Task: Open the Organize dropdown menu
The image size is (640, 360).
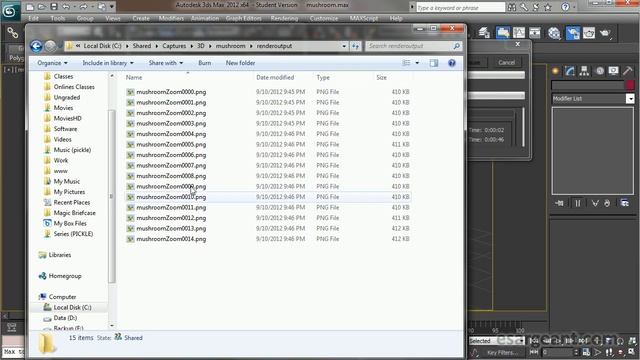Action: point(52,63)
